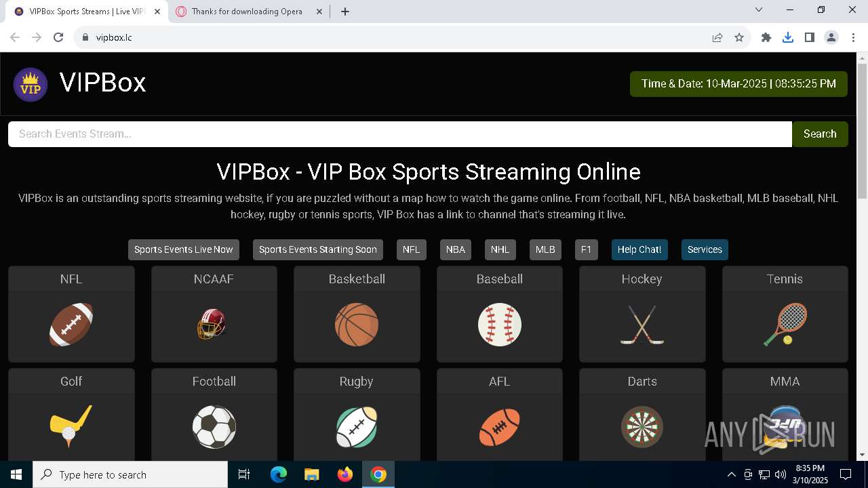Open the volume control in tray
This screenshot has width=868, height=488.
781,474
